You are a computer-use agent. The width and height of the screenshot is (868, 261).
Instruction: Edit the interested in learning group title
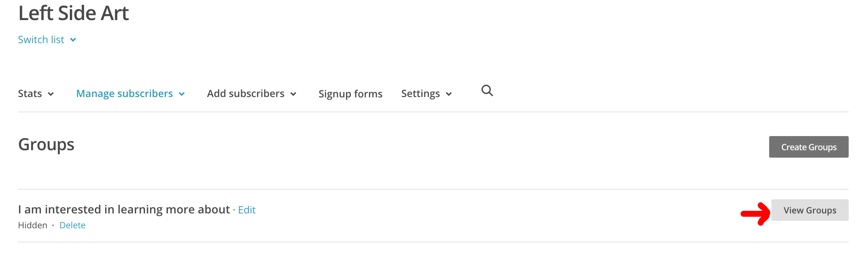[x=247, y=210]
